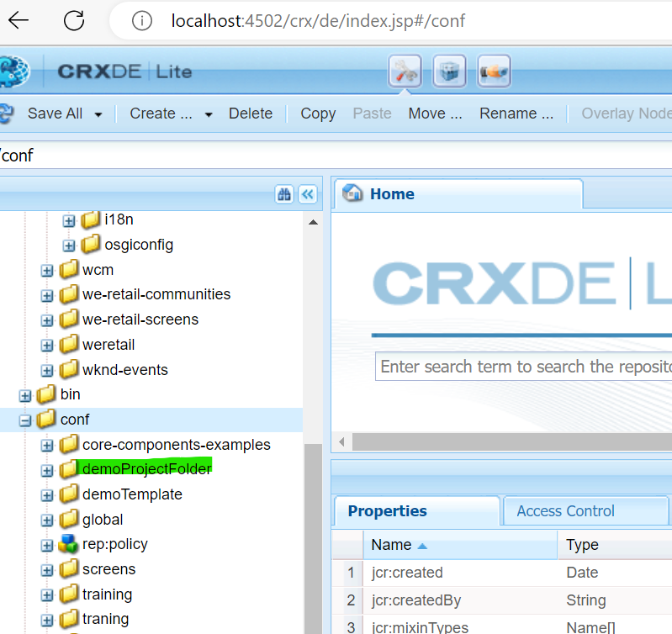Click Move ... in the toolbar

[435, 114]
